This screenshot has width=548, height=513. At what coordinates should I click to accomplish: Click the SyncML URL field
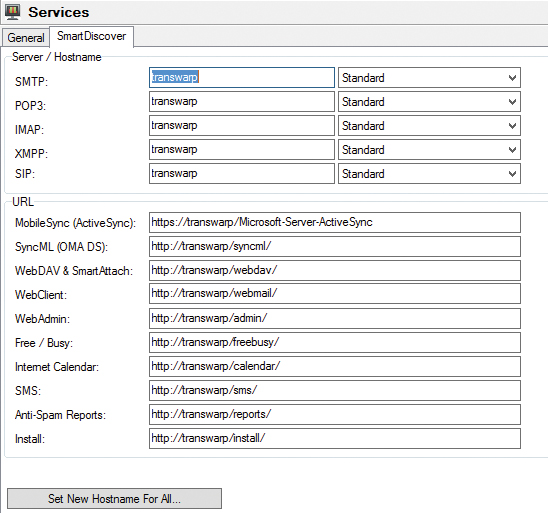(x=335, y=247)
